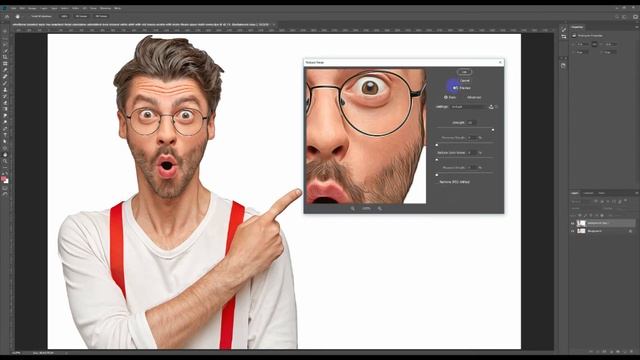The width and height of the screenshot is (640, 360).
Task: Open the layer blend mode dropdown
Action: coord(586,208)
